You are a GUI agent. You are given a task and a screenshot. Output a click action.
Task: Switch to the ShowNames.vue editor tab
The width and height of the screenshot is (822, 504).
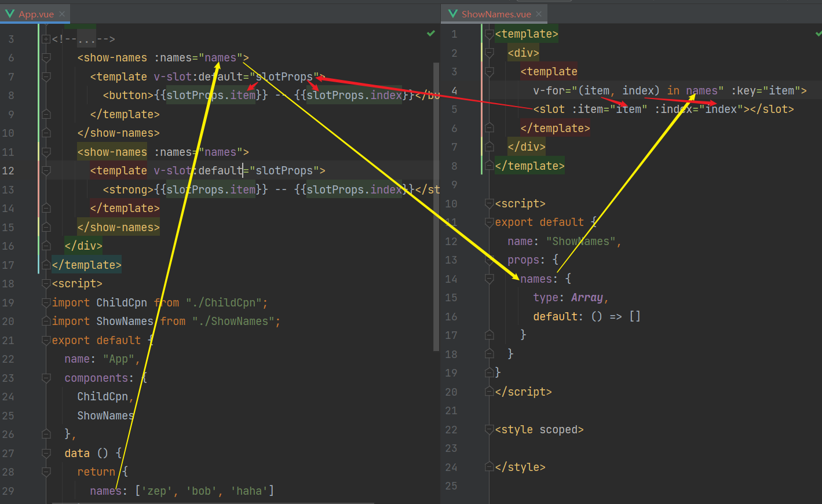pos(495,14)
